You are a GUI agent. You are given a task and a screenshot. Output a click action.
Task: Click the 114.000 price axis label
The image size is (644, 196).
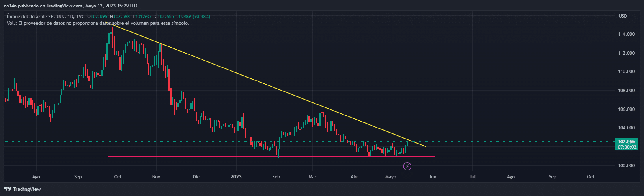click(x=626, y=34)
